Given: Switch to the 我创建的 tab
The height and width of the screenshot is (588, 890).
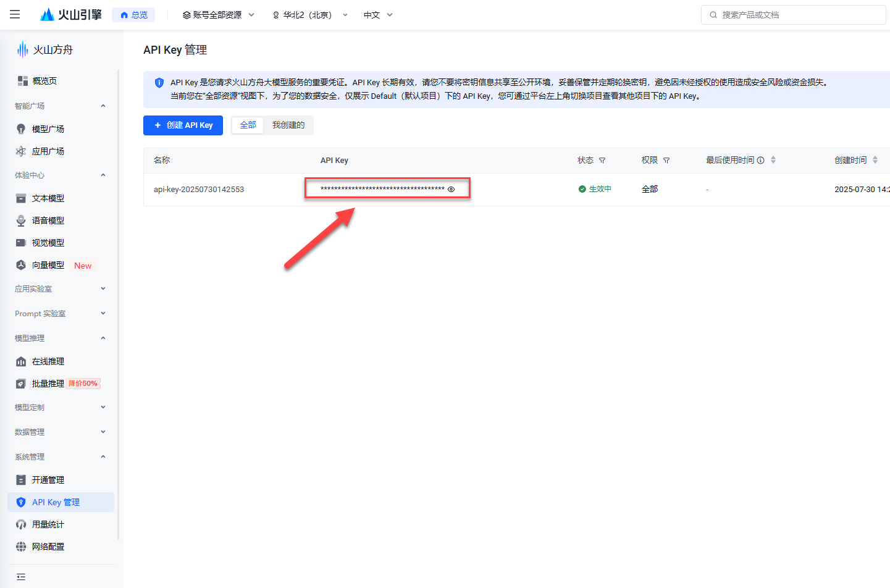Looking at the screenshot, I should (288, 125).
